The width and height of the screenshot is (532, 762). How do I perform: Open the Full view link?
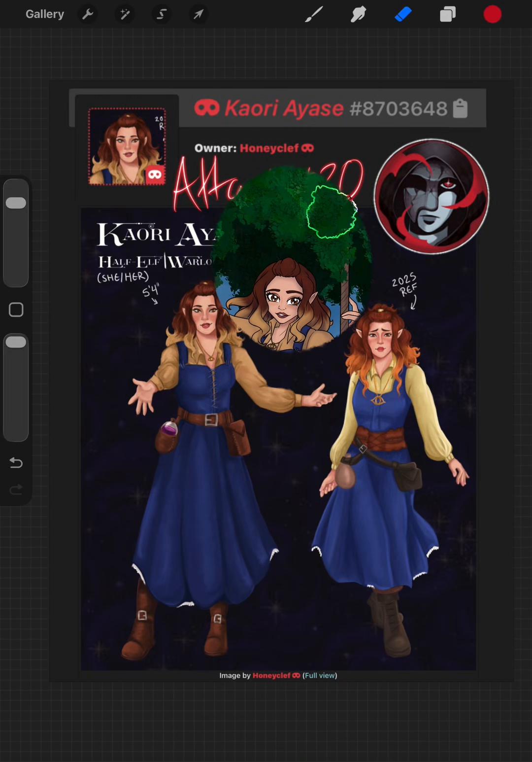pos(320,675)
